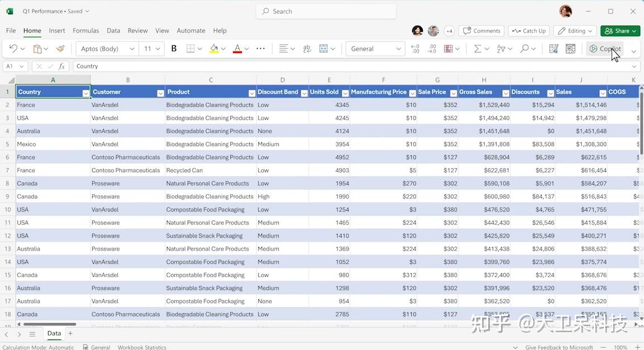Screen dimensions: 644x350
Task: Open the Copilot pane
Action: [605, 49]
